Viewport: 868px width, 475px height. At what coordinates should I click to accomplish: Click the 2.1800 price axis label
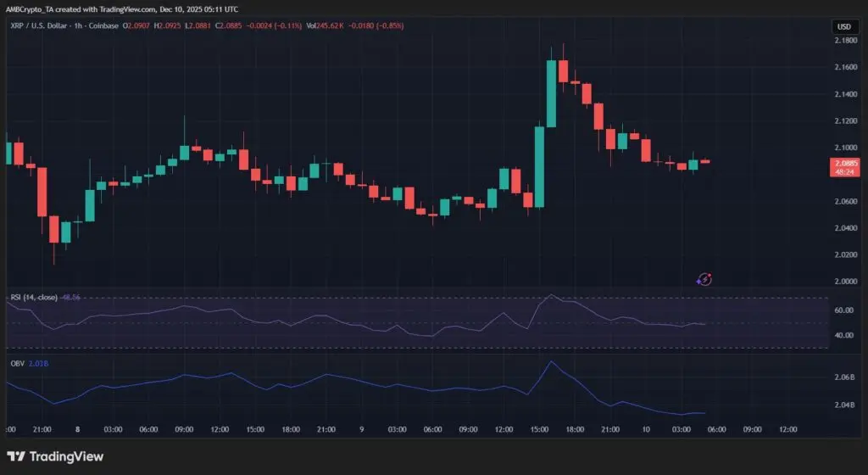point(844,42)
